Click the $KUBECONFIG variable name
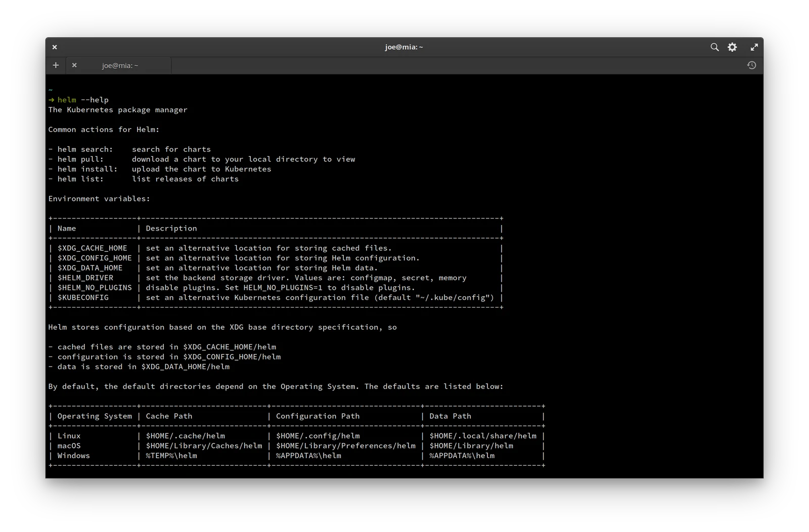The image size is (809, 532). [x=83, y=298]
